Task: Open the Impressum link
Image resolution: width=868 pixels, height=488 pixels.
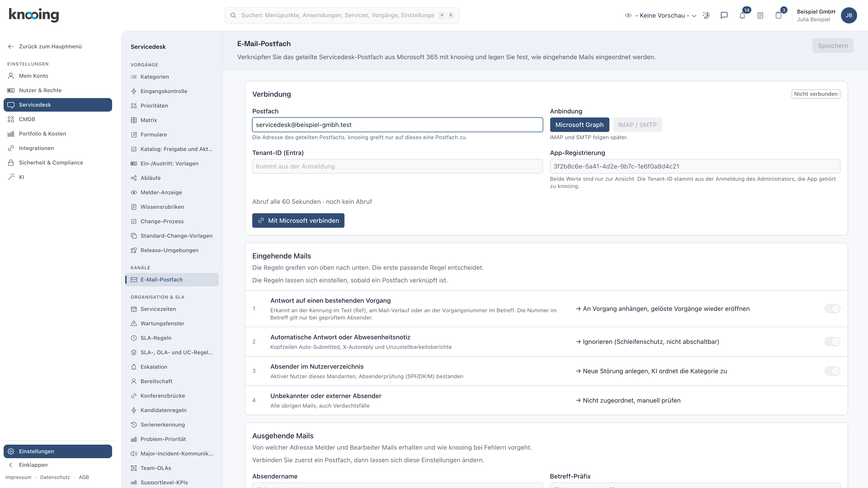Action: click(18, 478)
